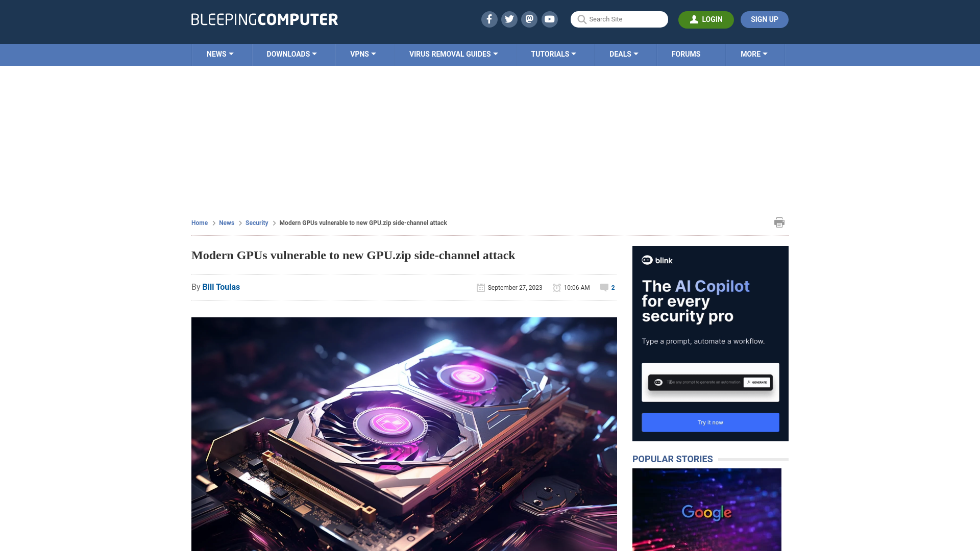Click the Blink Try it now button
980x551 pixels.
pyautogui.click(x=710, y=422)
